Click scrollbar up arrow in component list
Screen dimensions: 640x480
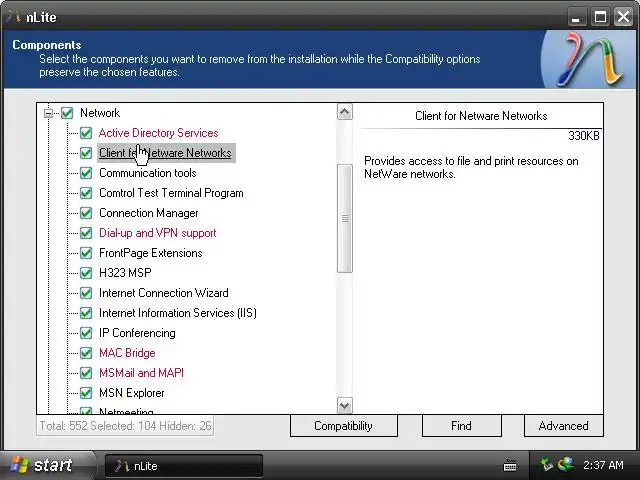[x=345, y=112]
